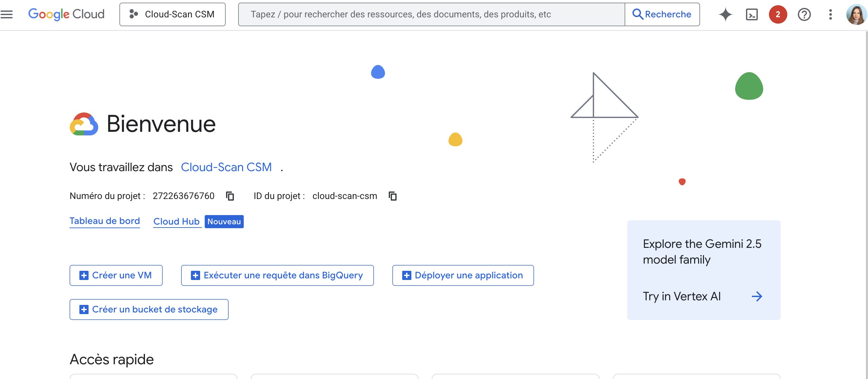Click the Cloud-Scan CSM project link
Image resolution: width=868 pixels, height=379 pixels.
point(226,167)
